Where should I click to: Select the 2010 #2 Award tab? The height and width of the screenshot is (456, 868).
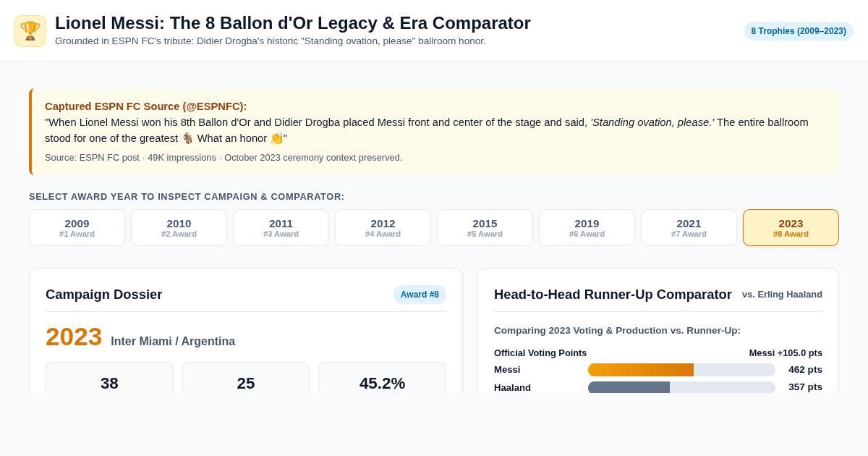(x=179, y=228)
